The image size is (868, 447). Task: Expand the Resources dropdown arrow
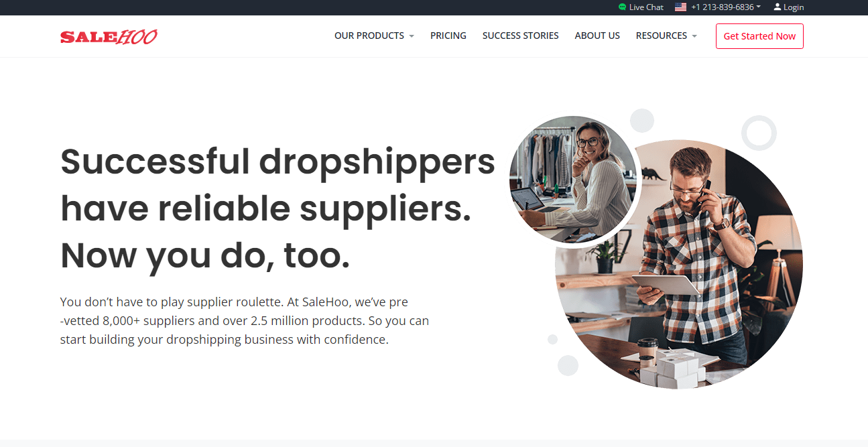(694, 36)
